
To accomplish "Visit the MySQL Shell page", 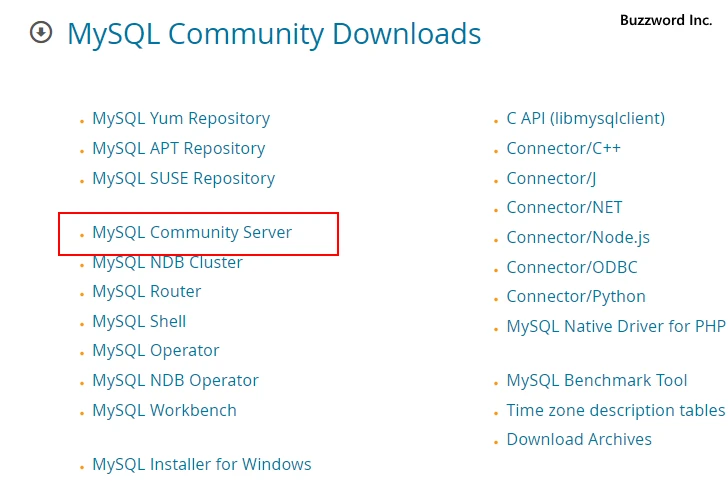I will (139, 321).
